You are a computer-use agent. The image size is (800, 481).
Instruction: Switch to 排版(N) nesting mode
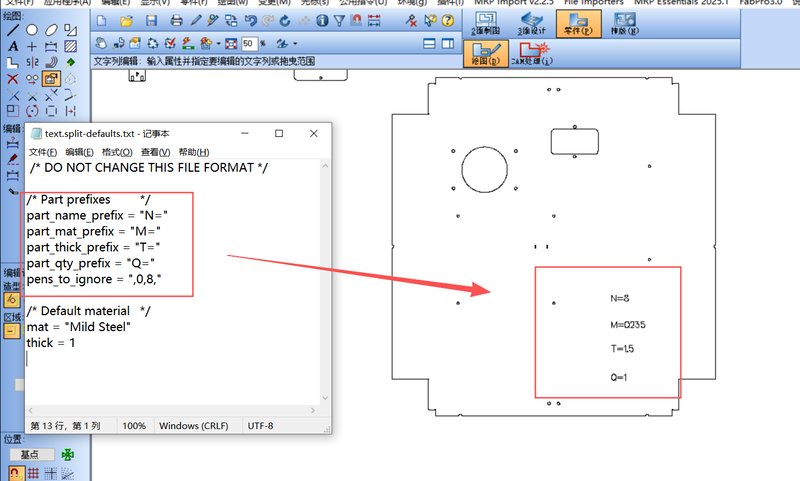624,23
